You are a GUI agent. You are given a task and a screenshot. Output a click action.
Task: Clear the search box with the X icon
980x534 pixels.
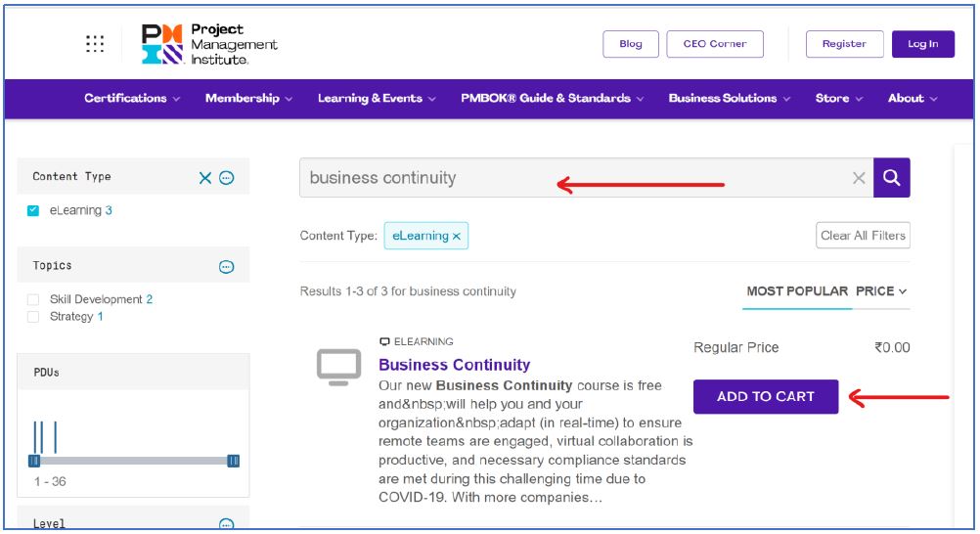(x=859, y=178)
